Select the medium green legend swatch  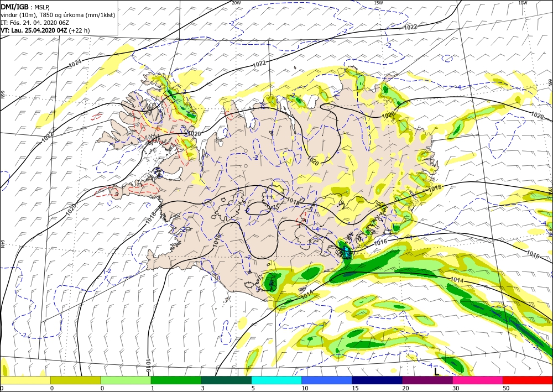tap(176, 380)
